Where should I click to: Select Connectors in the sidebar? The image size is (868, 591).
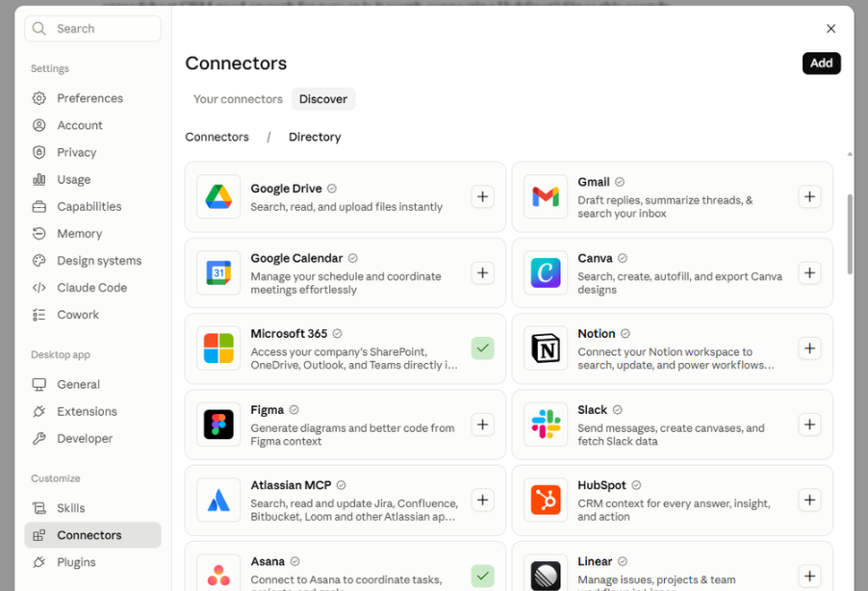tap(92, 535)
